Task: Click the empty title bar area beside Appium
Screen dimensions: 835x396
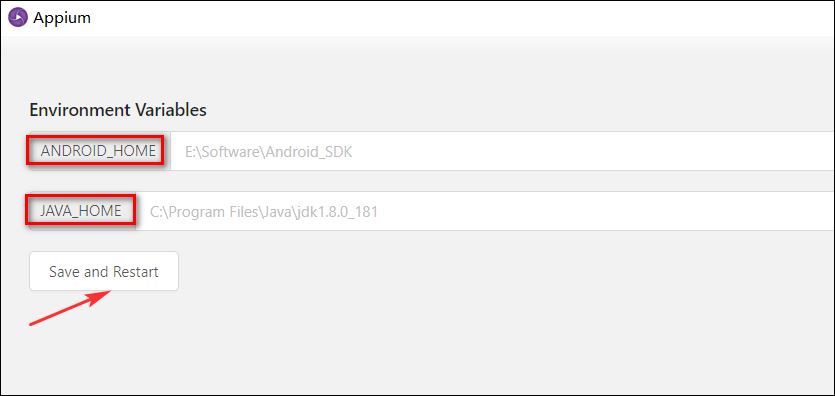Action: (x=458, y=18)
